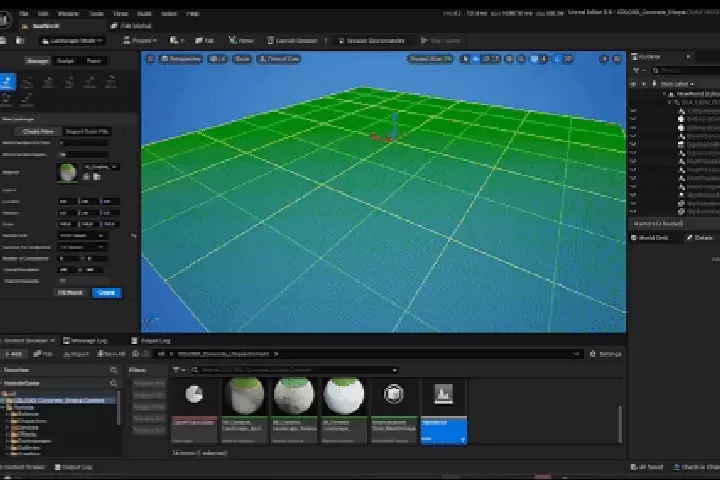Viewport: 720px width, 480px height.
Task: Click the Start Game play button
Action: click(440, 40)
